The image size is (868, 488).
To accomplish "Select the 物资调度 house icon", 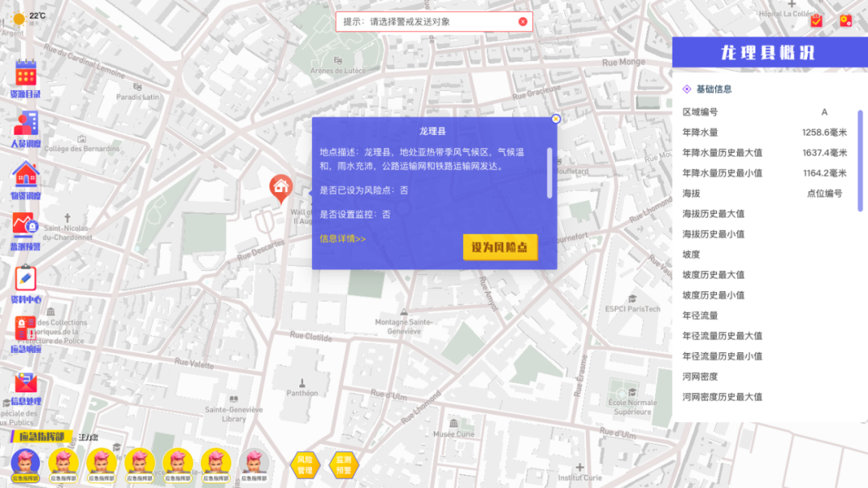I will pyautogui.click(x=26, y=175).
